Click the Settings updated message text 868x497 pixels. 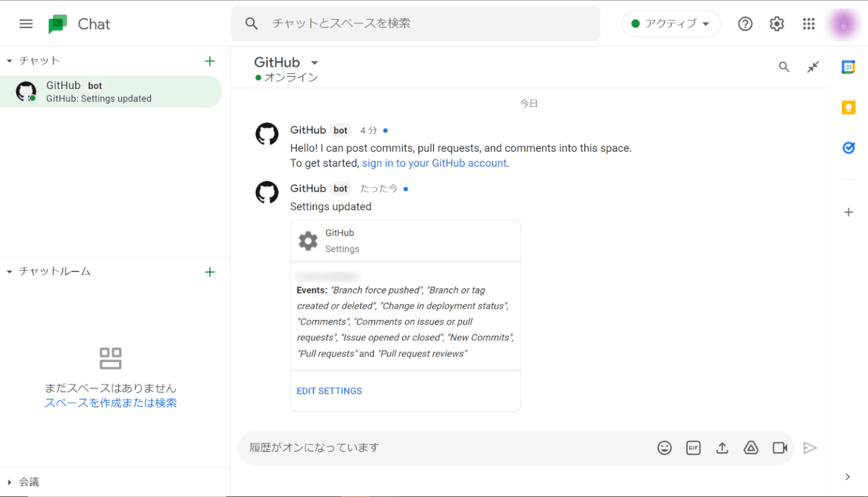point(331,207)
